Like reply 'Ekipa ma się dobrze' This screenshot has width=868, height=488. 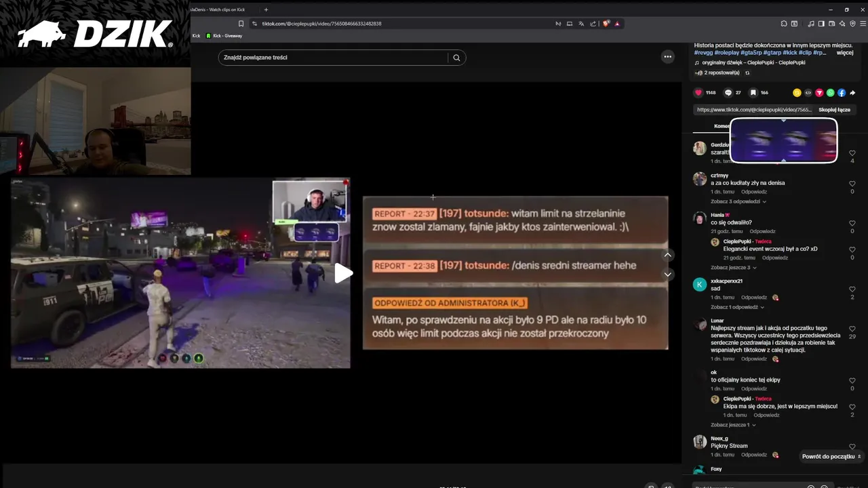852,407
